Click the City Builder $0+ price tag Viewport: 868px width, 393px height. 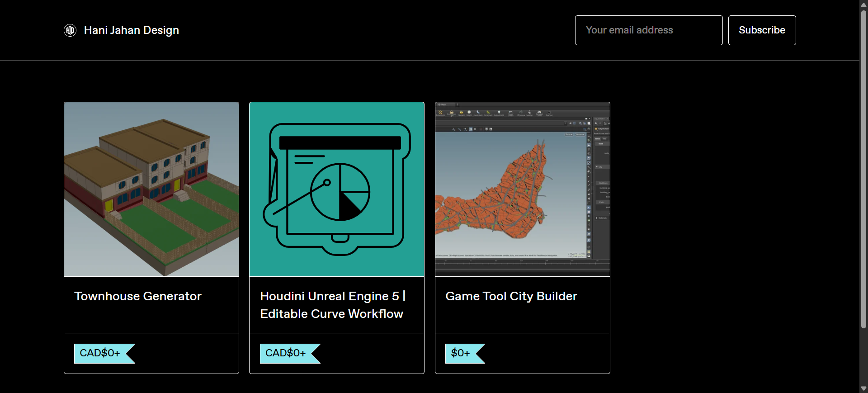point(465,353)
